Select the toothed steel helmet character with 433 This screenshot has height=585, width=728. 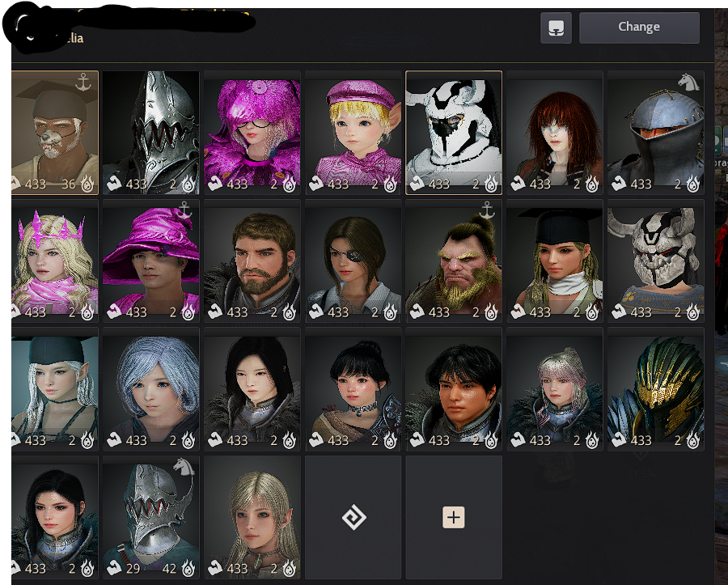151,133
